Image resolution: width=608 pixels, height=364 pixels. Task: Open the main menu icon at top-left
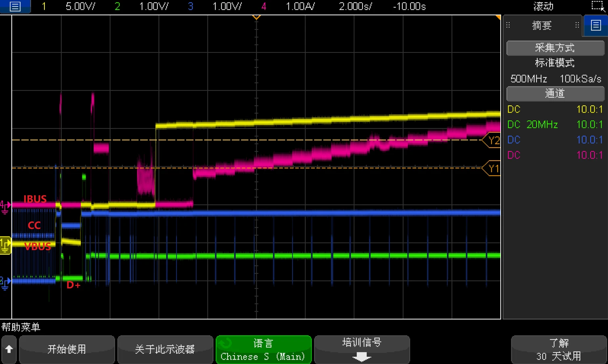coord(15,6)
